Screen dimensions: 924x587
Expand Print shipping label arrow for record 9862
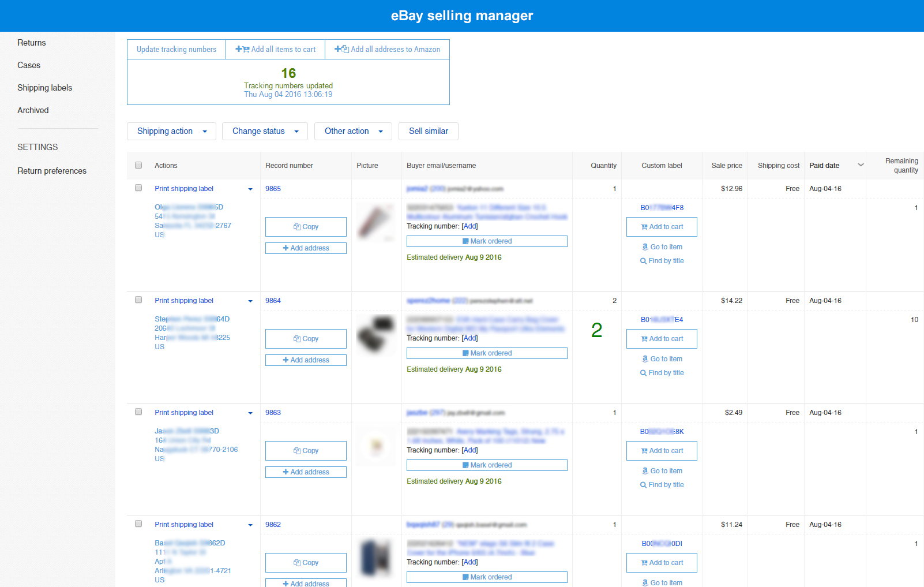coord(250,525)
